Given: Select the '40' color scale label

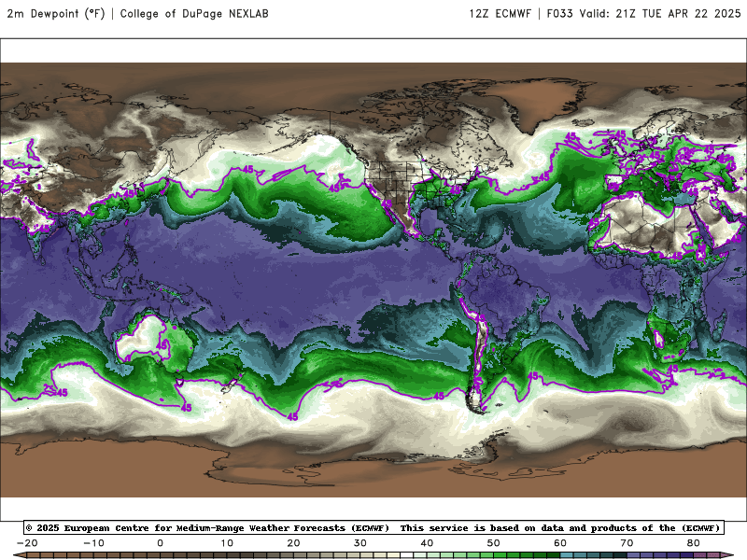Looking at the screenshot, I should 427,543.
